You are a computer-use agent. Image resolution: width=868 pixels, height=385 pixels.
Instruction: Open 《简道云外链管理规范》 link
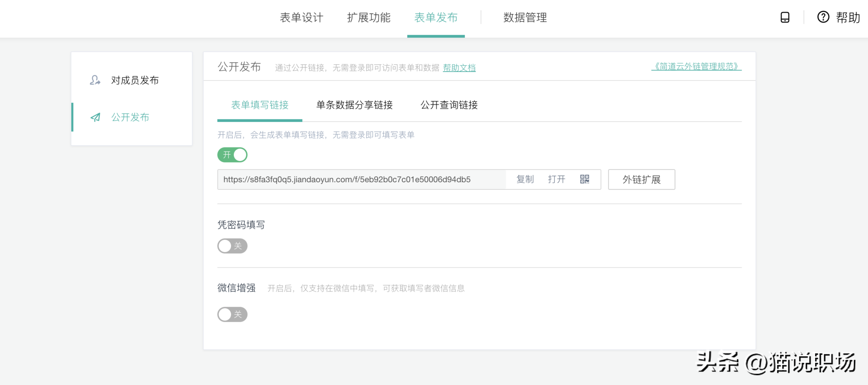click(696, 66)
